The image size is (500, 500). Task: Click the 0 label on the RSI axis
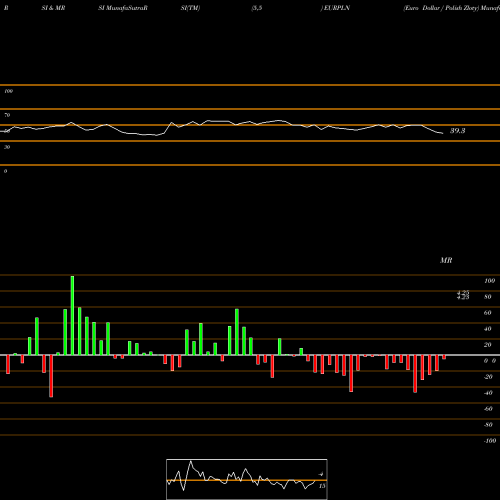(x=5, y=171)
